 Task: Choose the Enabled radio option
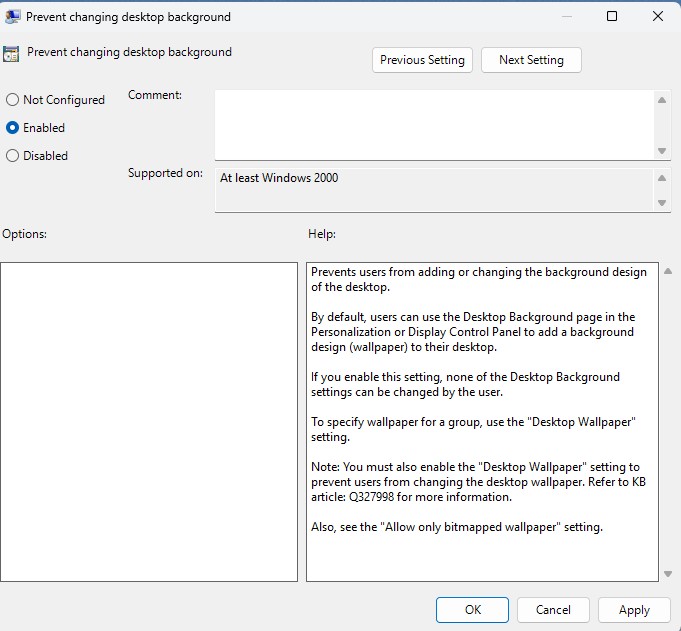point(12,128)
